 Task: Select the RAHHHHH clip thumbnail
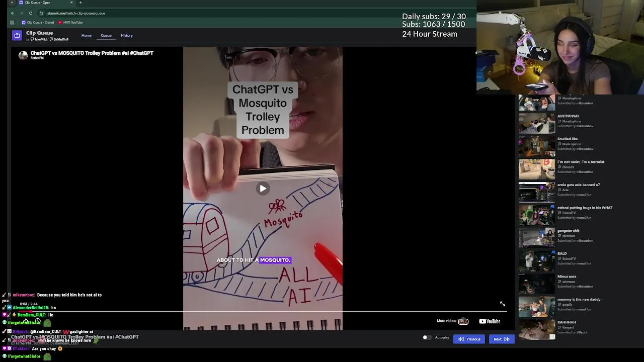pos(537,330)
